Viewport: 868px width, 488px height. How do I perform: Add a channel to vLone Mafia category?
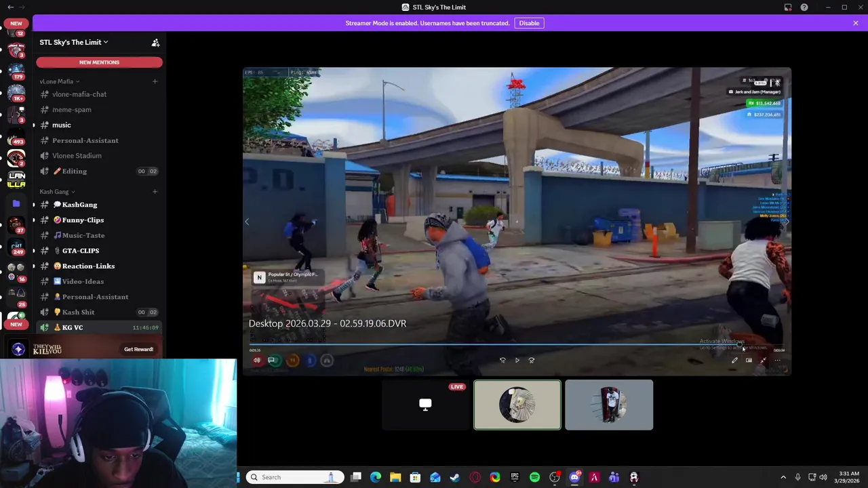coord(155,81)
